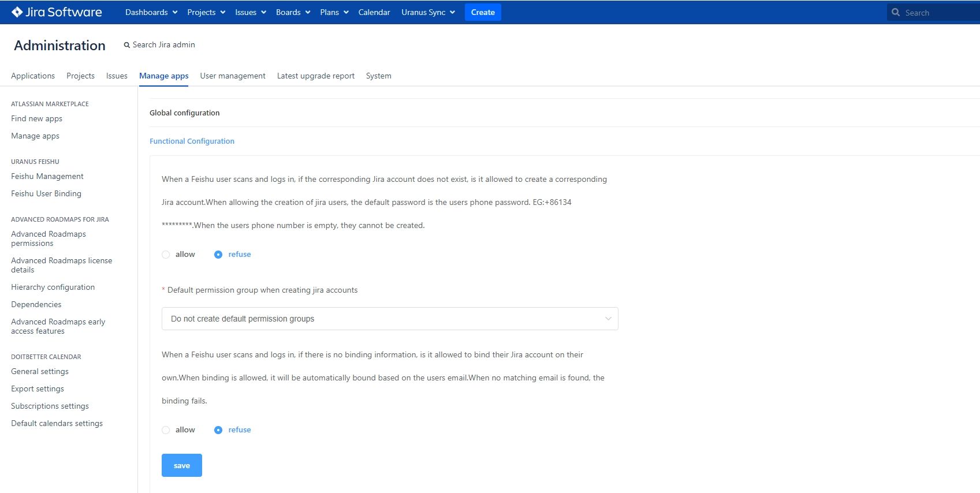This screenshot has width=980, height=493.
Task: Open Advanced Roadmaps early access features
Action: (x=58, y=326)
